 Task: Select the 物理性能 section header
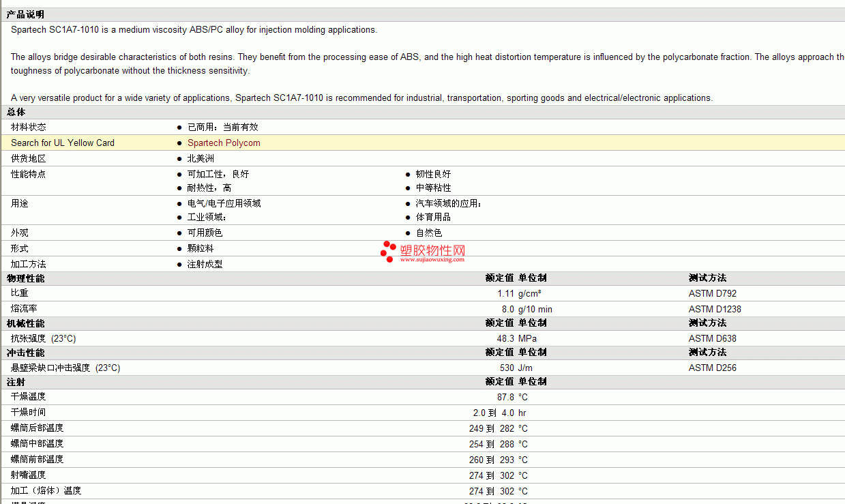pyautogui.click(x=25, y=278)
